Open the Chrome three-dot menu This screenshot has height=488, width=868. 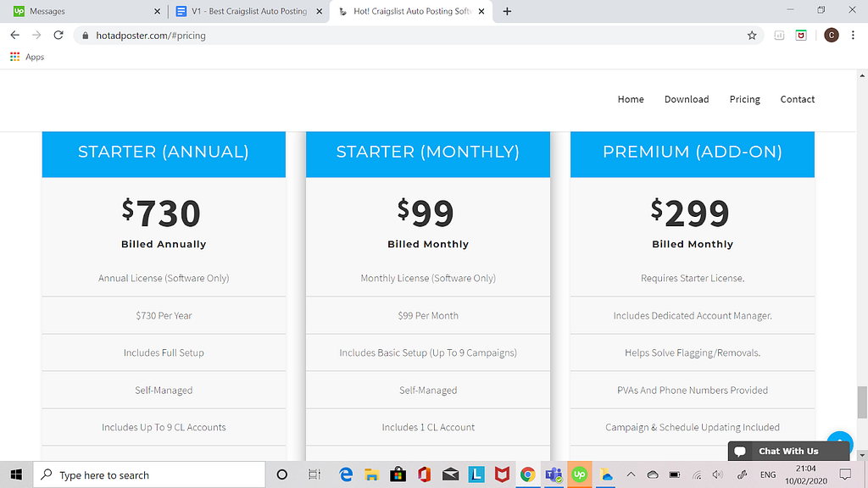pyautogui.click(x=853, y=36)
